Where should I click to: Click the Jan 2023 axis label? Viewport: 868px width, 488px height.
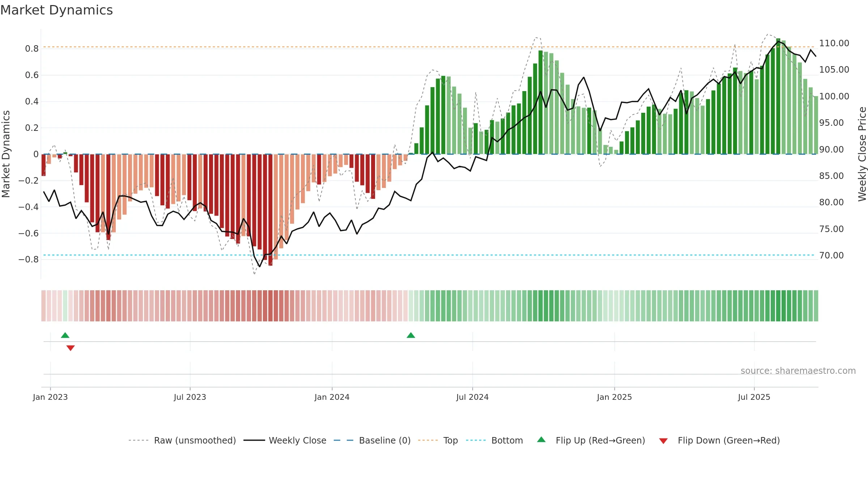point(50,397)
